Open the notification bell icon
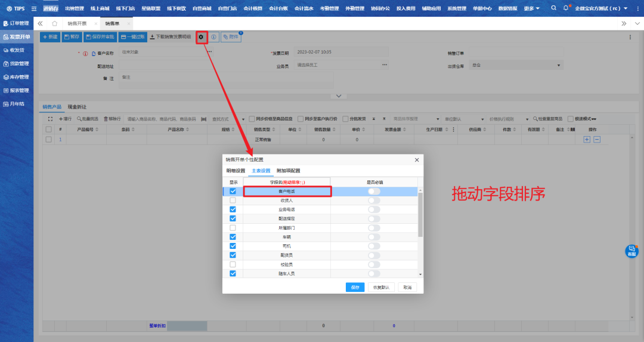 click(x=566, y=8)
